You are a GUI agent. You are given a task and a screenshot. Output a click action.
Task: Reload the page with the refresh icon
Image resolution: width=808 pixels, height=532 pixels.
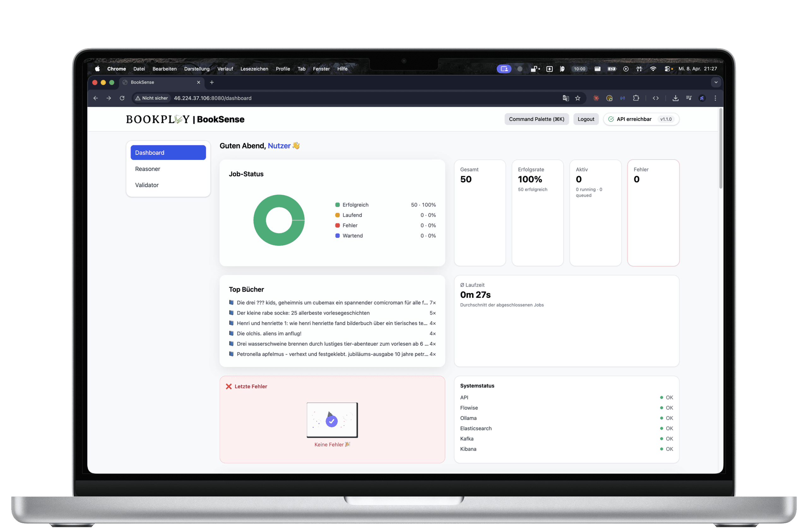pos(122,98)
